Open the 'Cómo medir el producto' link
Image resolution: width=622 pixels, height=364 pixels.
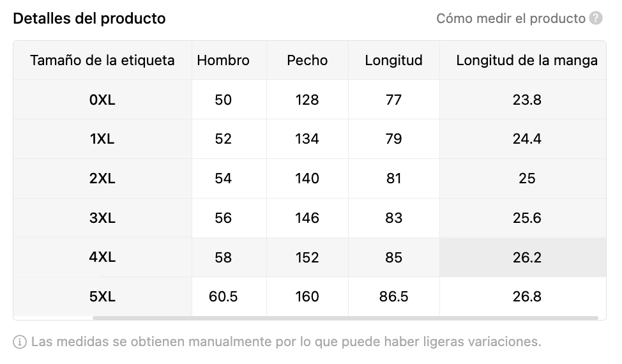click(510, 19)
